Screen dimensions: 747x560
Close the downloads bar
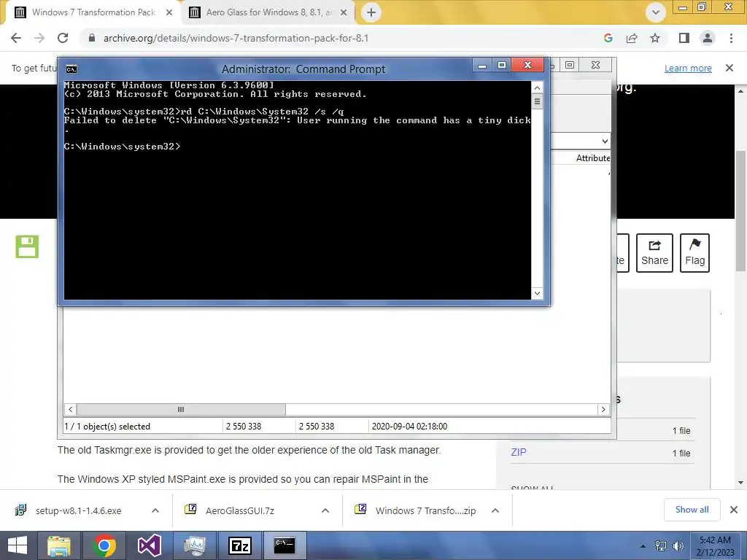[734, 510]
